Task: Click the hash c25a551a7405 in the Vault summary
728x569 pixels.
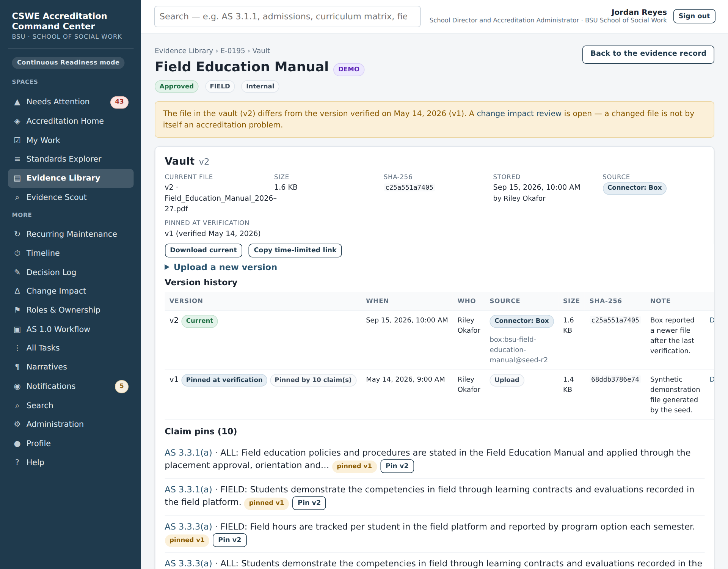Action: [x=409, y=187]
